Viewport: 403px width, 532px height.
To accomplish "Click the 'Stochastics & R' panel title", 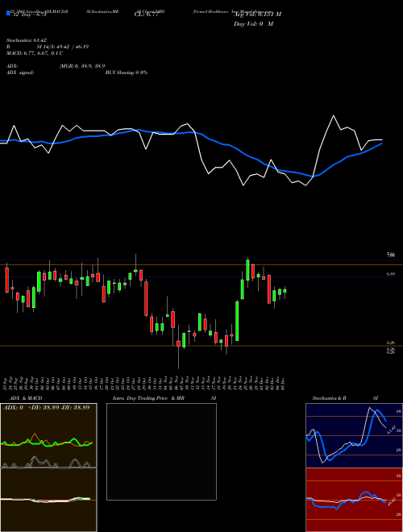I will [x=329, y=398].
